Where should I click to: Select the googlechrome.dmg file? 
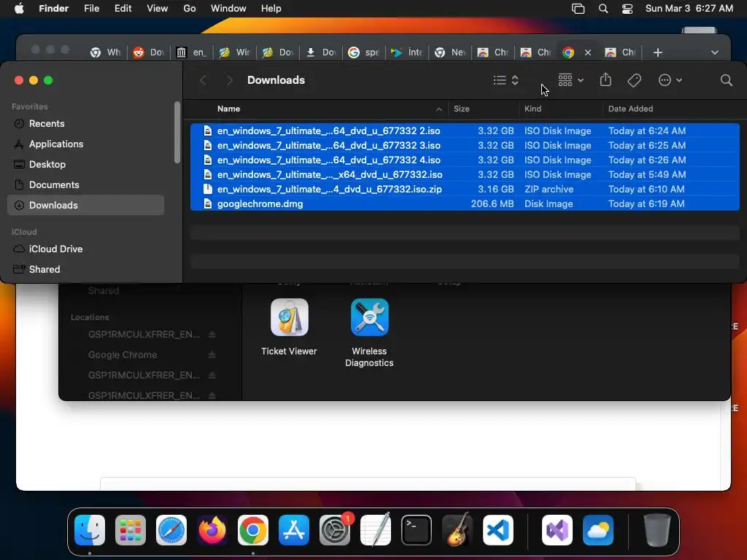tap(465, 204)
